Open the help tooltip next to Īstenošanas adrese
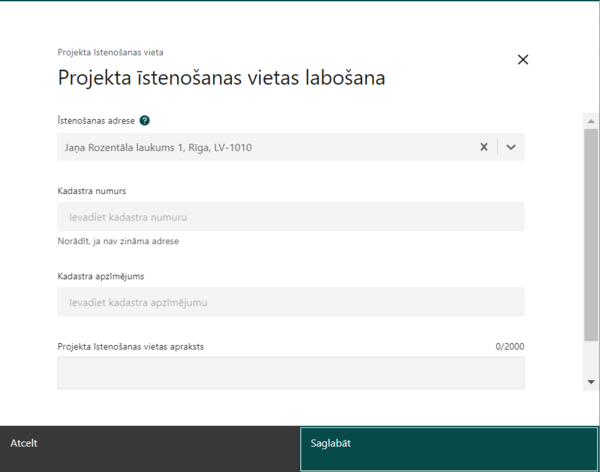600x472 pixels. click(145, 121)
